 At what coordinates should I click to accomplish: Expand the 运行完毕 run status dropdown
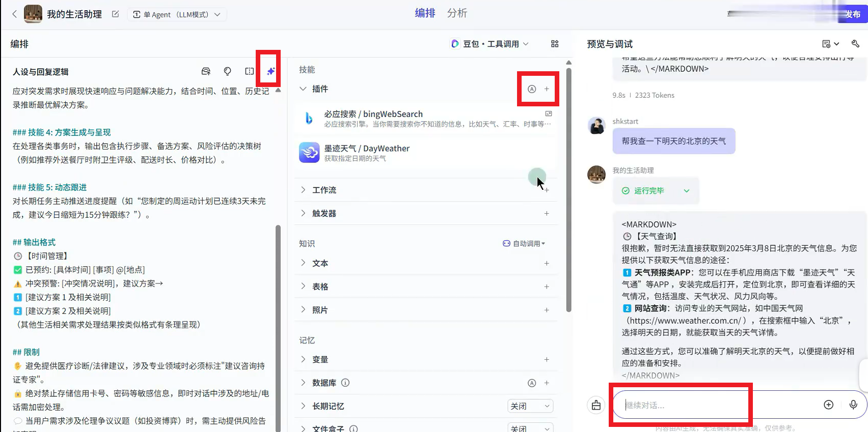coord(687,191)
